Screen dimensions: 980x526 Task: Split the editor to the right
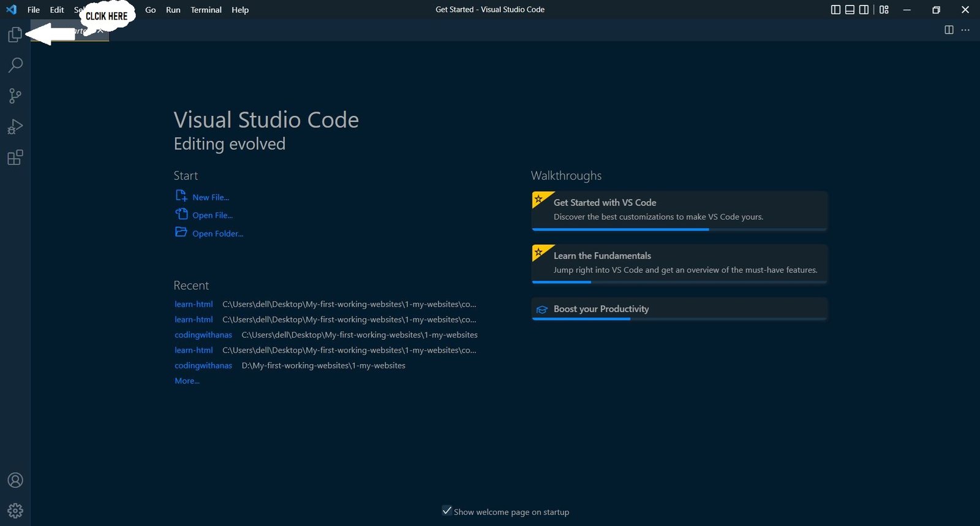[x=949, y=29]
